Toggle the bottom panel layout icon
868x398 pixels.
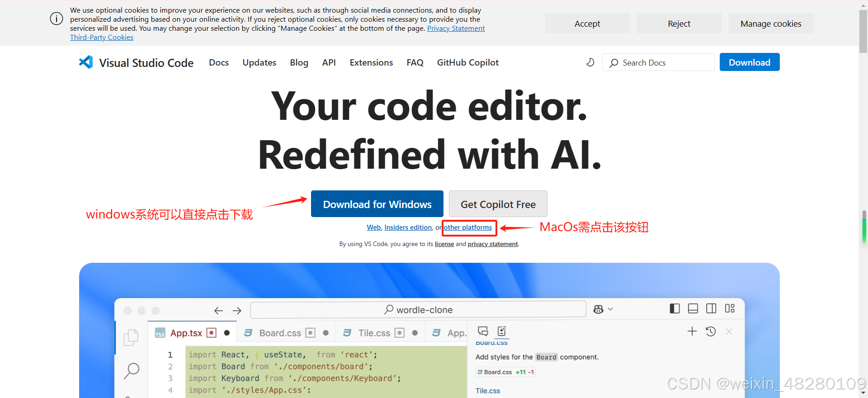693,308
